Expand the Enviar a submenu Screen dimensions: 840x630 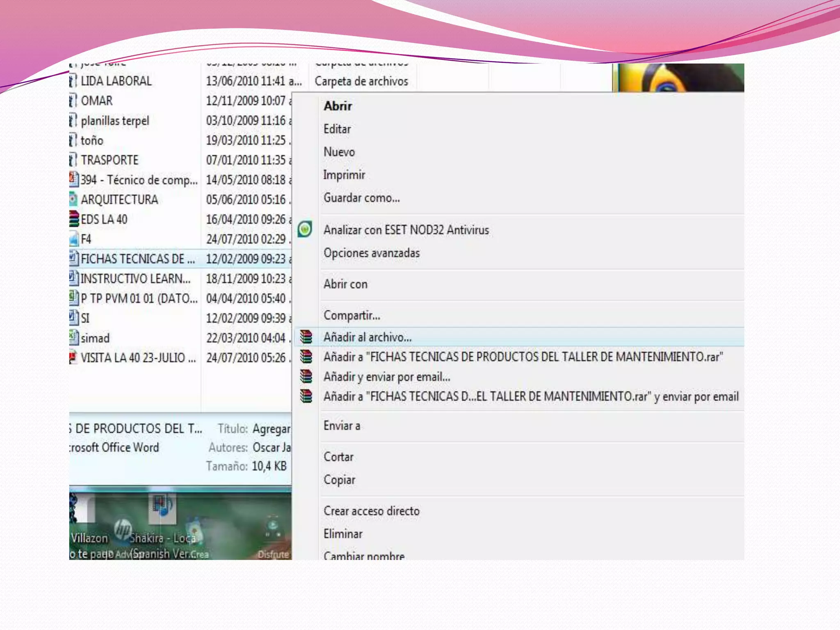click(x=342, y=426)
